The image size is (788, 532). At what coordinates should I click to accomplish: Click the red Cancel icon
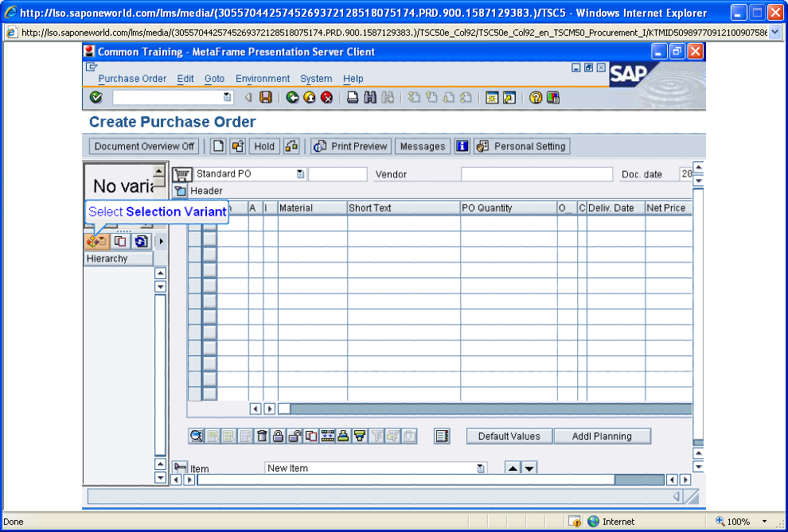tap(326, 97)
